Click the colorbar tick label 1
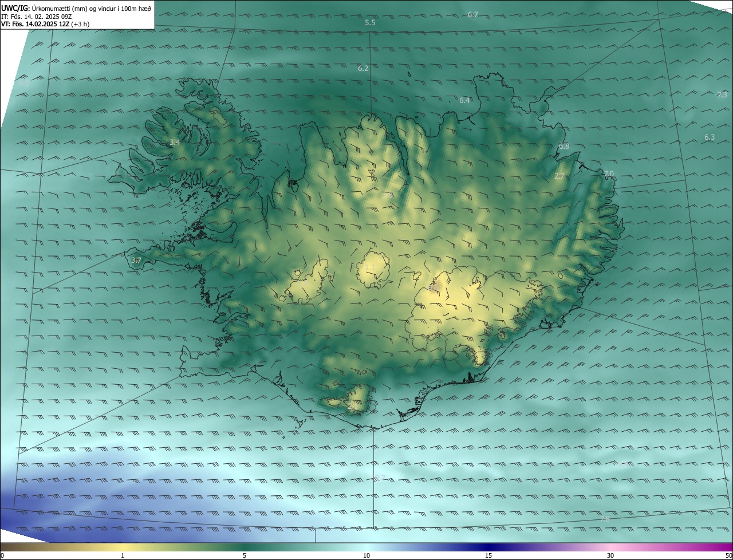 (x=123, y=555)
